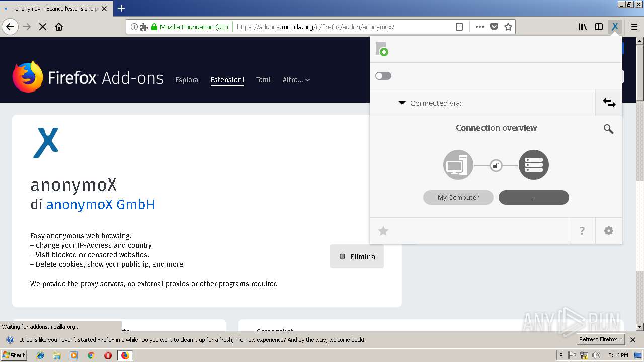Open the Esplora menu item
644x362 pixels.
click(187, 80)
